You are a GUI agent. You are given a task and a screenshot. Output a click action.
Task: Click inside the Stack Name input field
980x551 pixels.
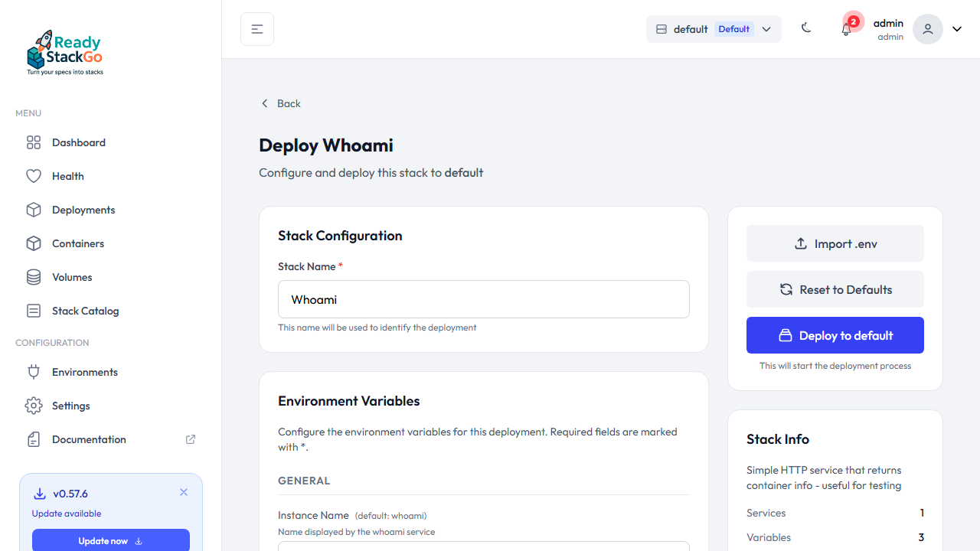pyautogui.click(x=483, y=299)
